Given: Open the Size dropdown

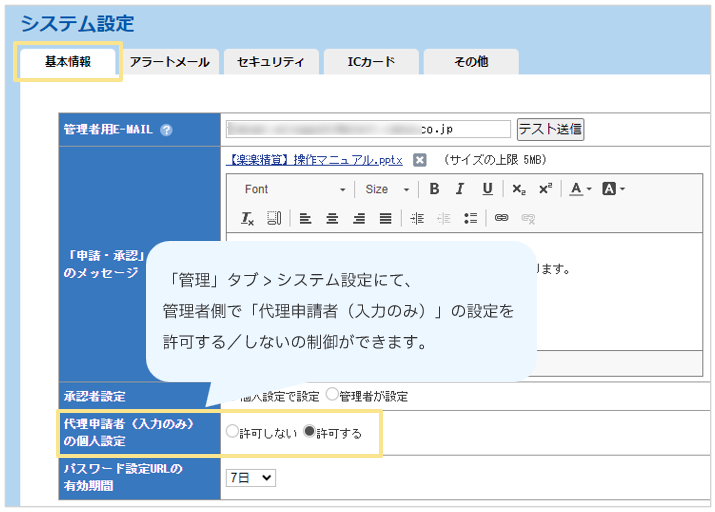Looking at the screenshot, I should pyautogui.click(x=386, y=189).
